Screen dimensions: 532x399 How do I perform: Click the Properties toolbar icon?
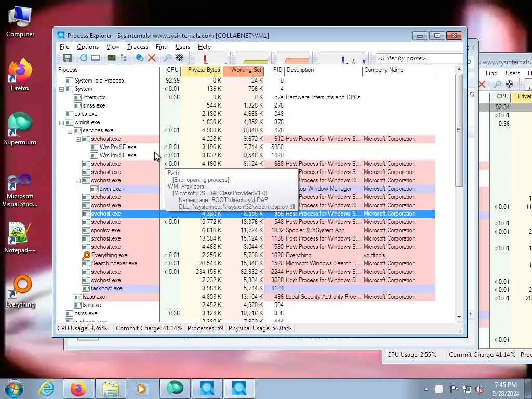point(139,58)
